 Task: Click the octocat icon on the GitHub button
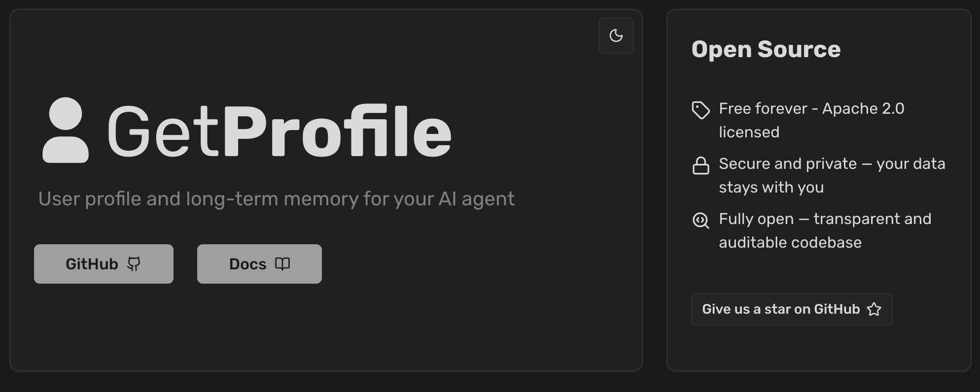134,263
